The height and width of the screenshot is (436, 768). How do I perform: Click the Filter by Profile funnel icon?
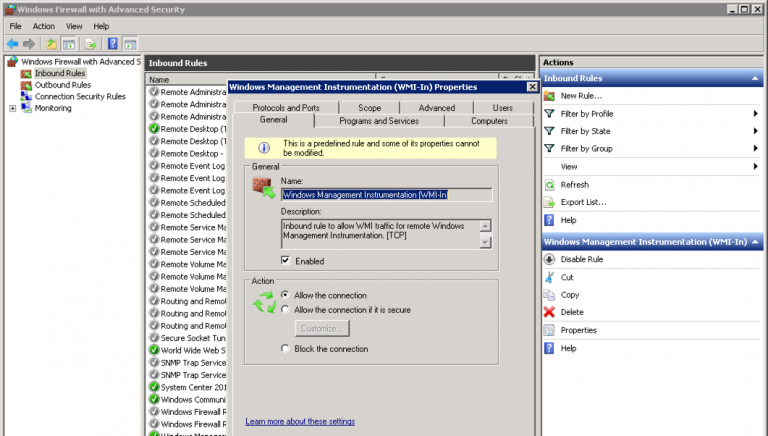click(550, 114)
